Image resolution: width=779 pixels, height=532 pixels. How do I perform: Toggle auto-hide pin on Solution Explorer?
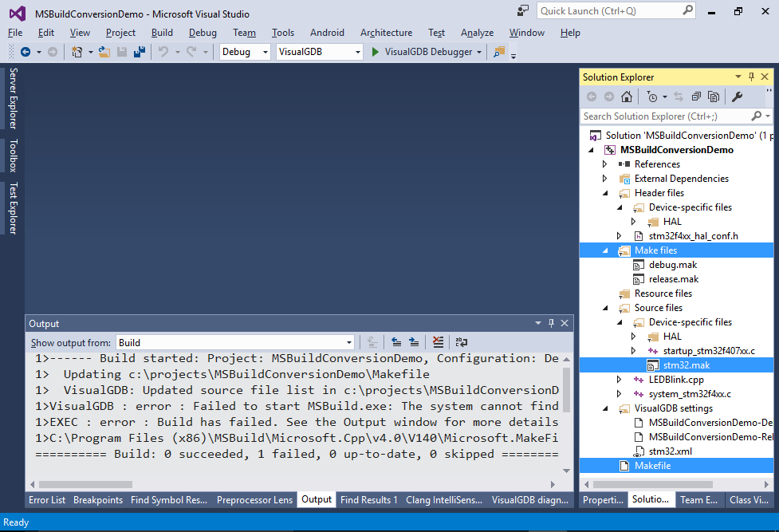click(x=751, y=77)
